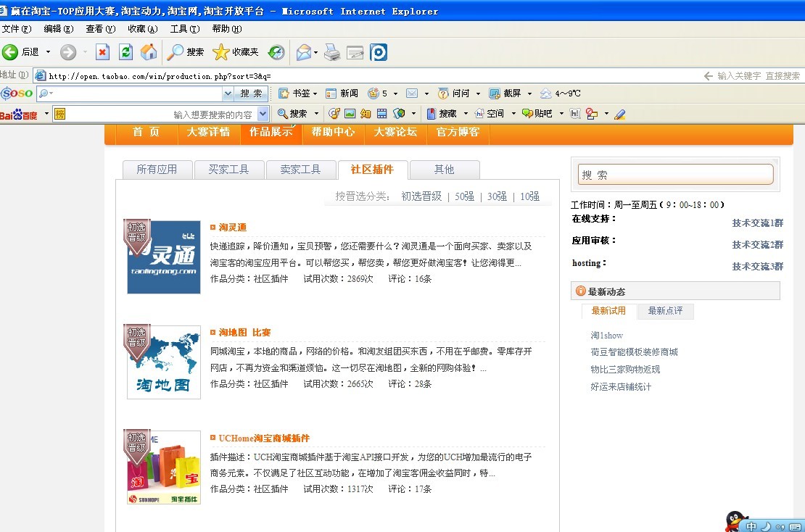Filter by 50强 link

(465, 196)
